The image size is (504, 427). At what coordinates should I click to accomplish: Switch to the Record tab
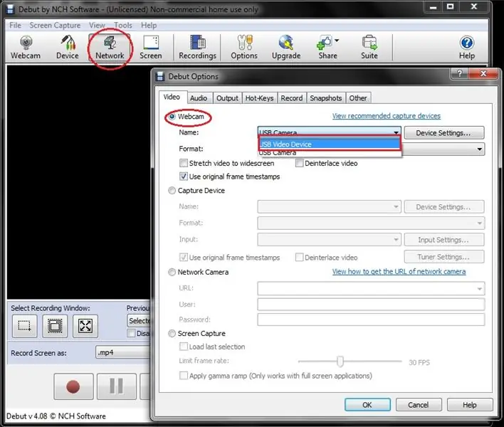pyautogui.click(x=292, y=98)
